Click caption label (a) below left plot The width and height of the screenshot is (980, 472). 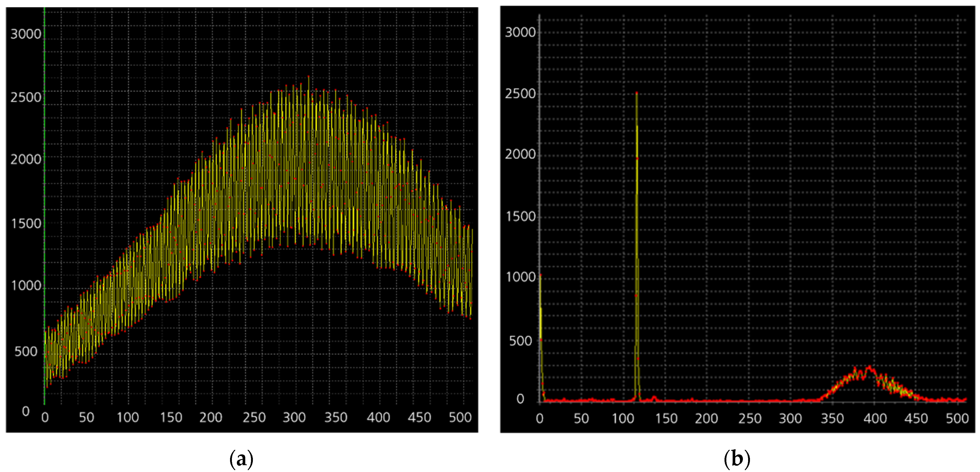pyautogui.click(x=242, y=459)
